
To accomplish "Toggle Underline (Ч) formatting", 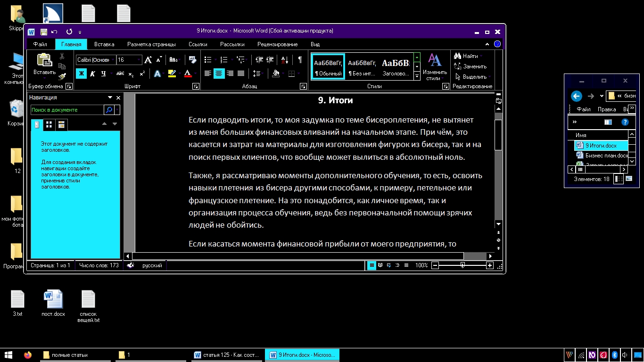I will (x=103, y=74).
